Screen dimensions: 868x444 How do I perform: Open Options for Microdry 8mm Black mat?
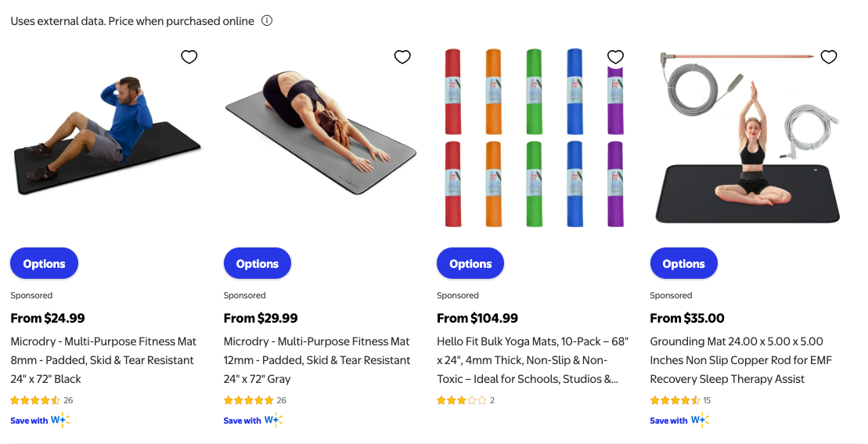44,264
